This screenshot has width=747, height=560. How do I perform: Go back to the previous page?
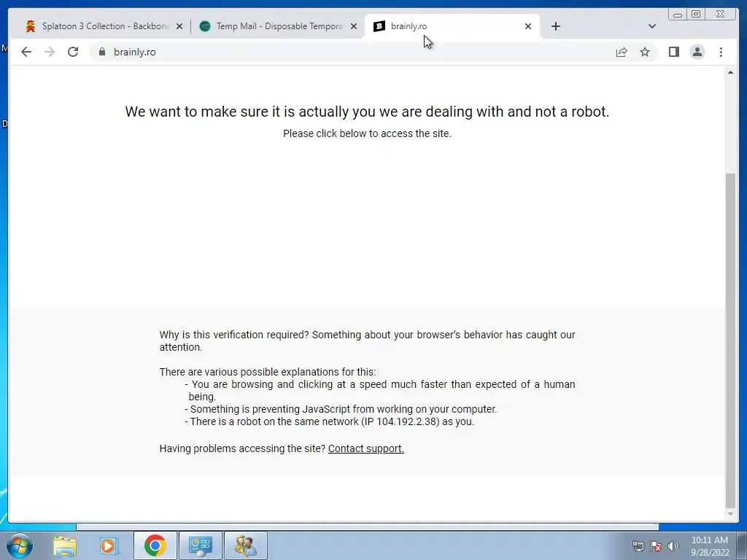pyautogui.click(x=26, y=52)
